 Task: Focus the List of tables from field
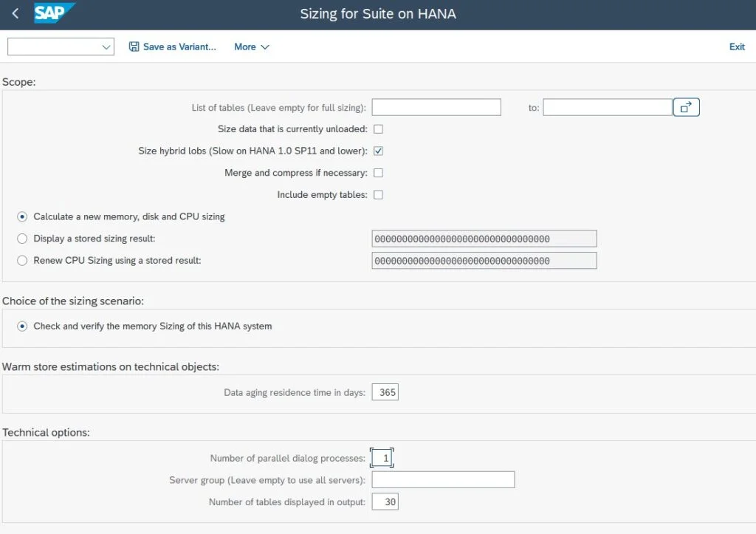(x=436, y=107)
